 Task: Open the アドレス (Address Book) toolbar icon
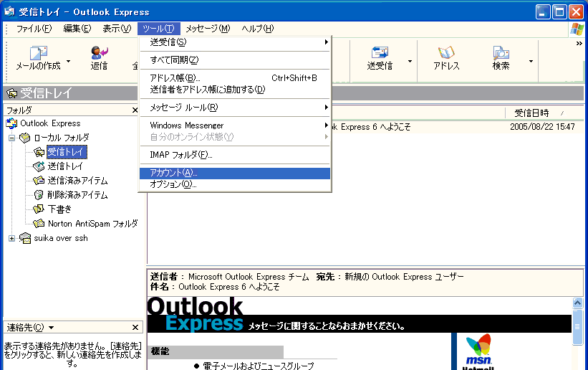[446, 57]
